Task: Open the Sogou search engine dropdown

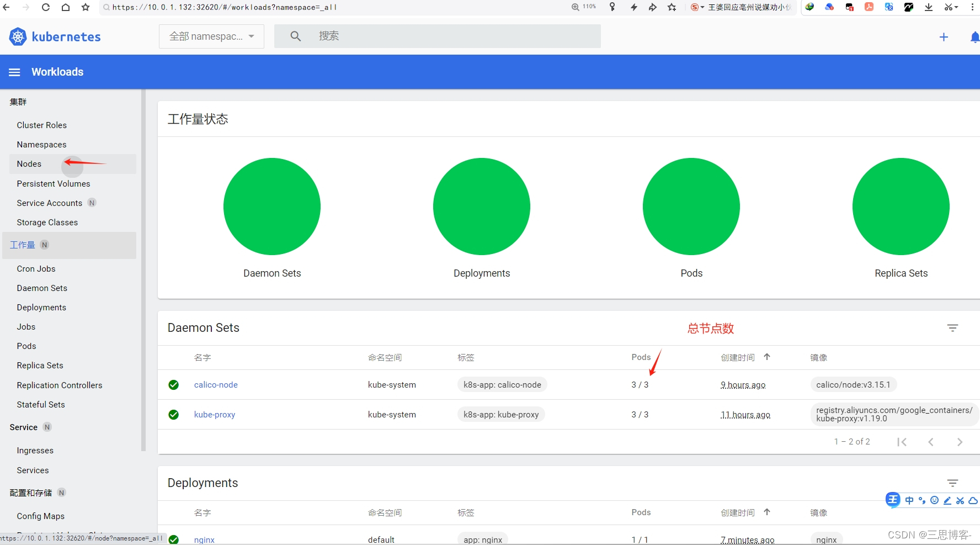Action: tap(697, 7)
